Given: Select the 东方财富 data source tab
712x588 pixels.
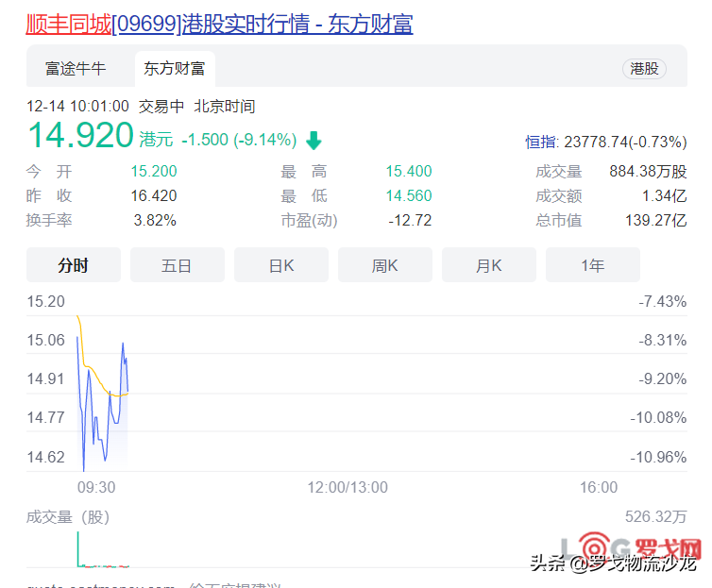Looking at the screenshot, I should (175, 69).
